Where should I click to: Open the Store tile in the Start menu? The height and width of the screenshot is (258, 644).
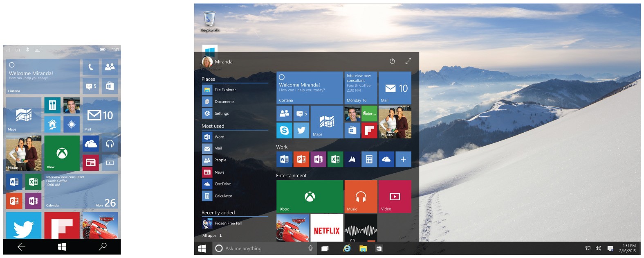pyautogui.click(x=352, y=131)
